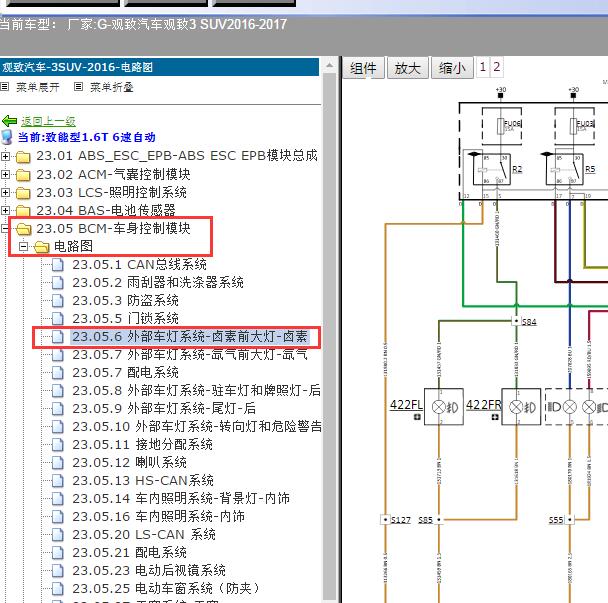
Task: Click the folder icon of 23.03 LCS
Action: coord(23,193)
